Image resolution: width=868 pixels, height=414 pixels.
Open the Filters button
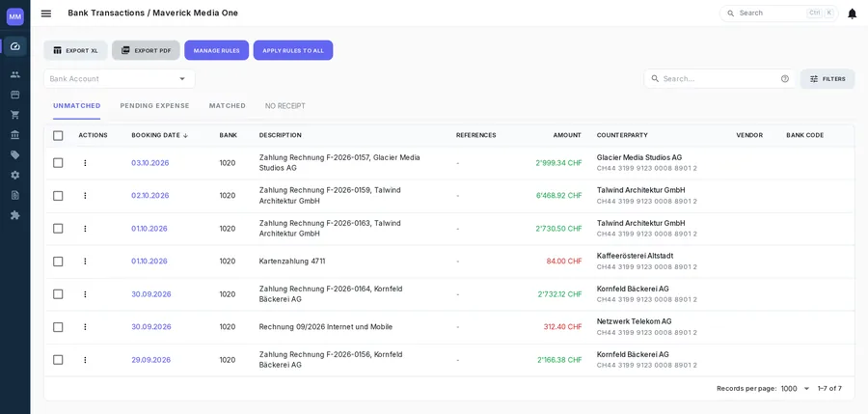(x=827, y=79)
